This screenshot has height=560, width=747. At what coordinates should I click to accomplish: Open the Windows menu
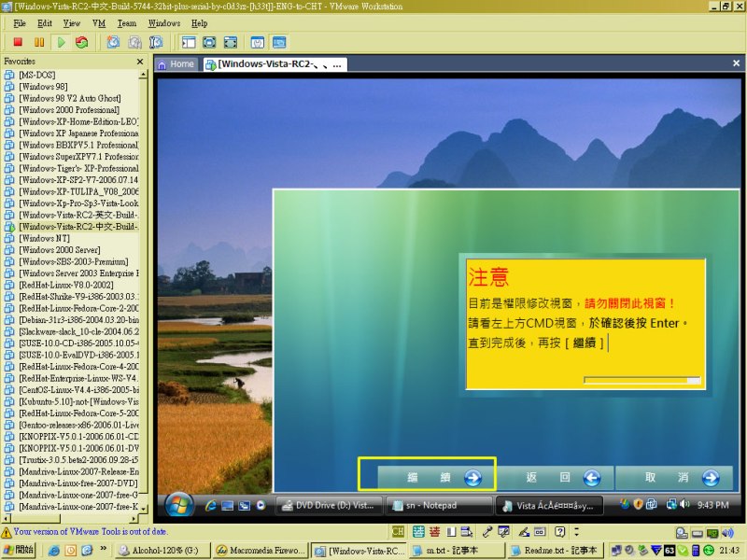point(164,23)
